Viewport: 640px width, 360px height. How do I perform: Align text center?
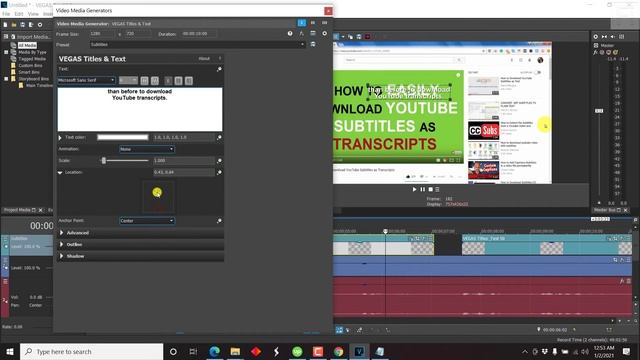click(x=178, y=80)
